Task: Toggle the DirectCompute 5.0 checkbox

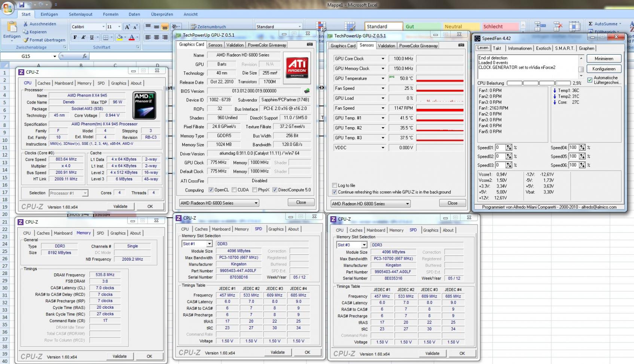Action: tap(275, 190)
